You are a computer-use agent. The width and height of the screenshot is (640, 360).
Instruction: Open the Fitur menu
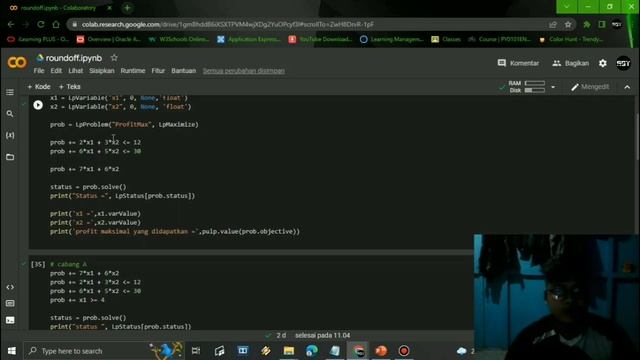158,71
